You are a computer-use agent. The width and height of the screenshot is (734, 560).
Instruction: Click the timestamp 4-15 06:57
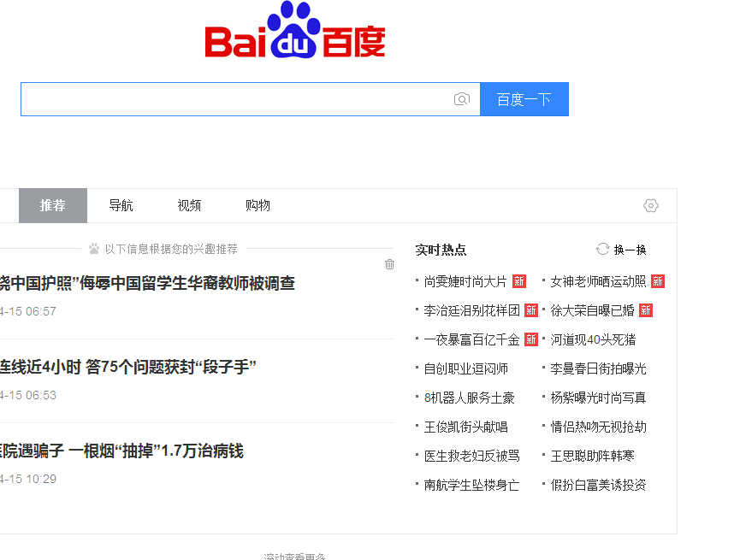click(28, 311)
